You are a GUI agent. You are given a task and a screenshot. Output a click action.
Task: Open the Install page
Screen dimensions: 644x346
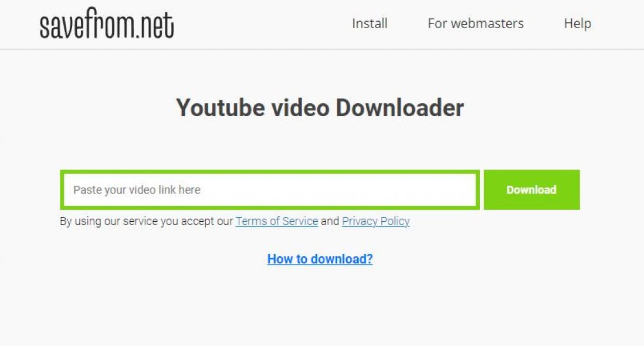coord(370,23)
